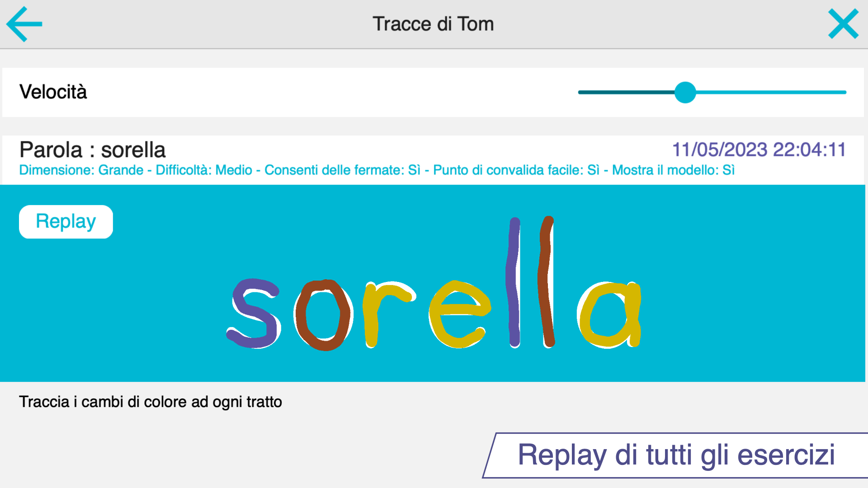The width and height of the screenshot is (868, 488).
Task: Click the purple traced first letter l
Action: 514,282
